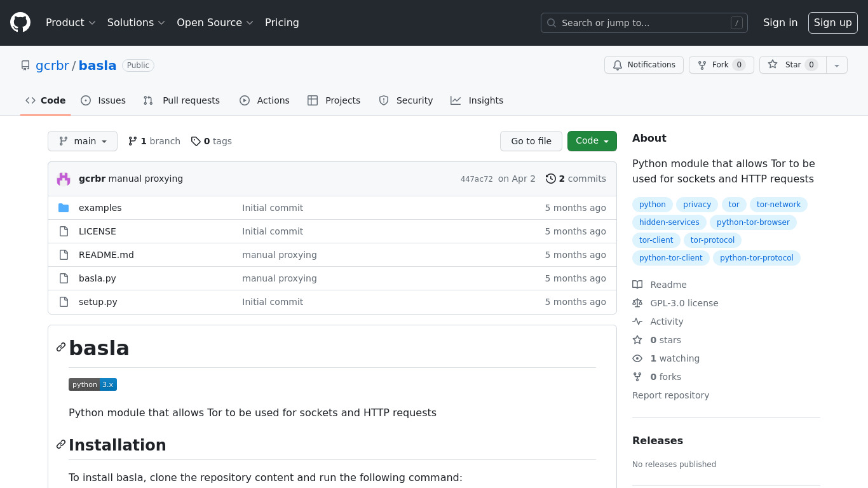This screenshot has width=868, height=488.
Task: Click the bell icon in Notifications button
Action: 618,65
